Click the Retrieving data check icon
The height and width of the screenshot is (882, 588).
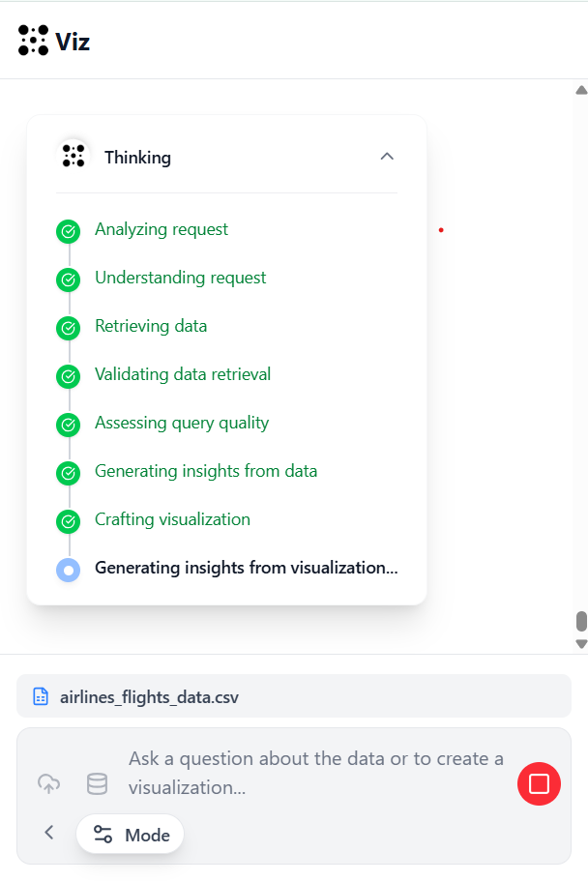pos(68,328)
